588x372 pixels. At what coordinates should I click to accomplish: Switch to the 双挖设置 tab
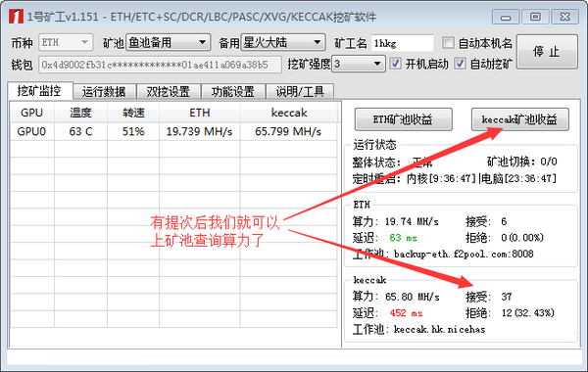pos(168,91)
